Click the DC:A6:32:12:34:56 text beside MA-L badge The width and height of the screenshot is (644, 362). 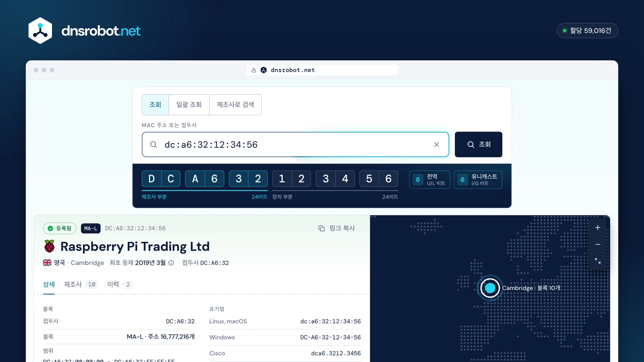(x=135, y=228)
